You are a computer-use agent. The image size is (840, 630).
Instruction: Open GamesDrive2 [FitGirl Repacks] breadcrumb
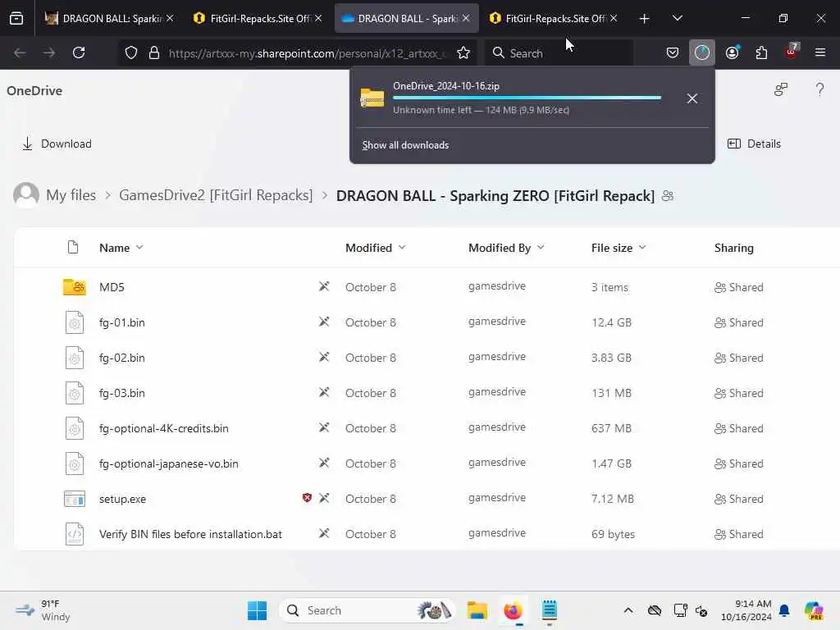[216, 195]
